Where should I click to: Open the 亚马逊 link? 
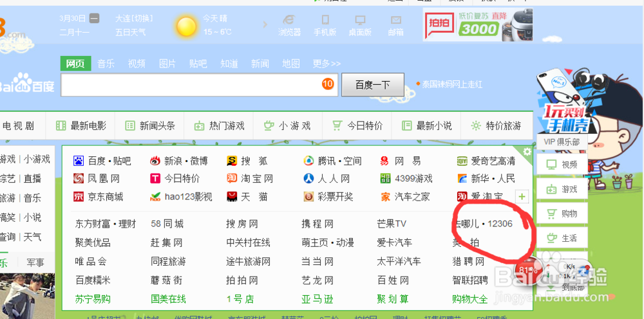click(x=317, y=299)
